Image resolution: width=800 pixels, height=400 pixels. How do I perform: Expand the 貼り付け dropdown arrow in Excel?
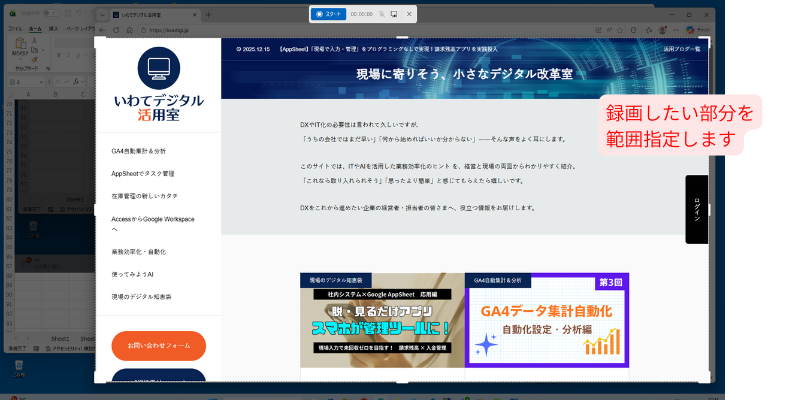click(20, 59)
